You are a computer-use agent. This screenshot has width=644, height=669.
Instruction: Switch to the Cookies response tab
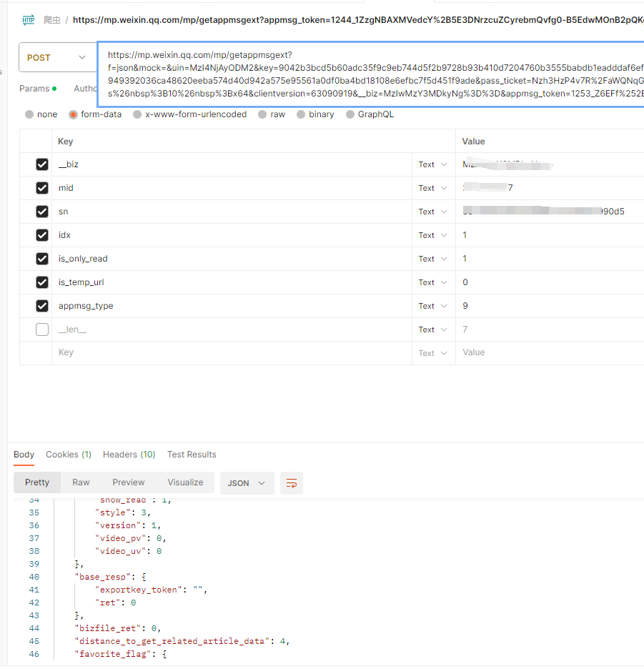[69, 455]
